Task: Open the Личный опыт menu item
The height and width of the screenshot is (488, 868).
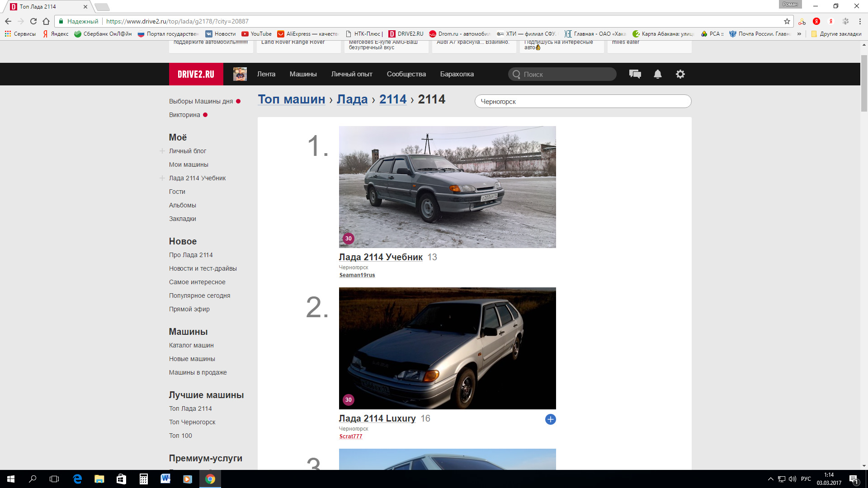Action: pos(352,74)
